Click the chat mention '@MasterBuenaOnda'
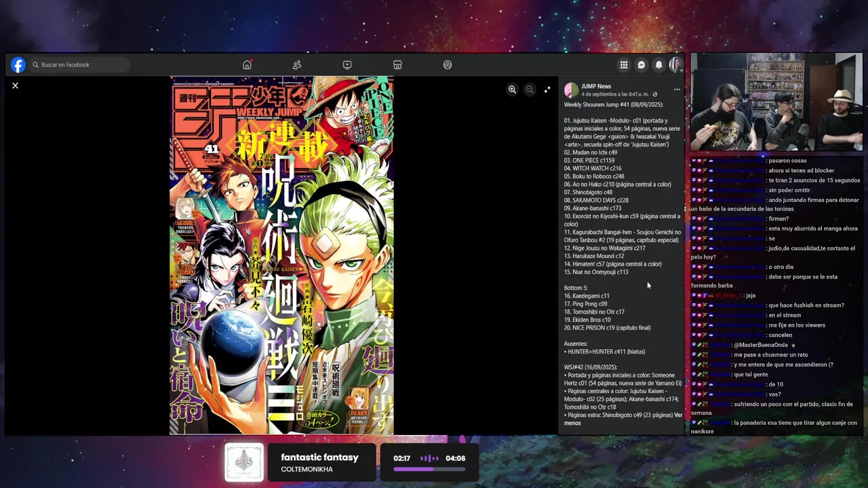The image size is (868, 488). click(761, 345)
